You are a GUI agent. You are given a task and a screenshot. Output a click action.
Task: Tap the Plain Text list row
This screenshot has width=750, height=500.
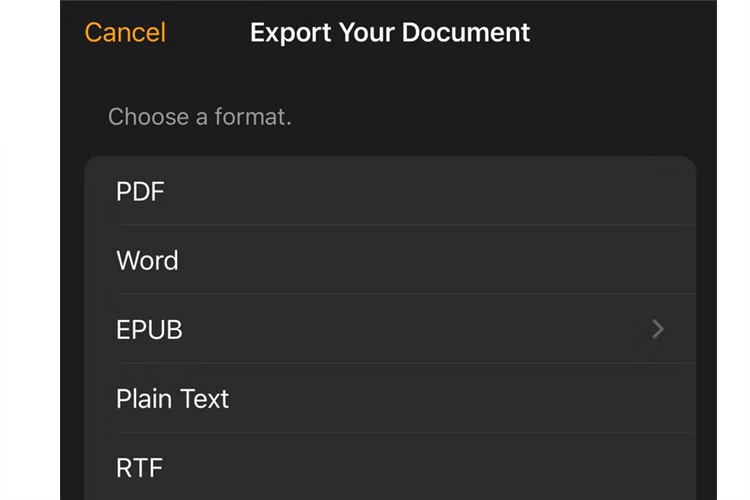[x=390, y=398]
